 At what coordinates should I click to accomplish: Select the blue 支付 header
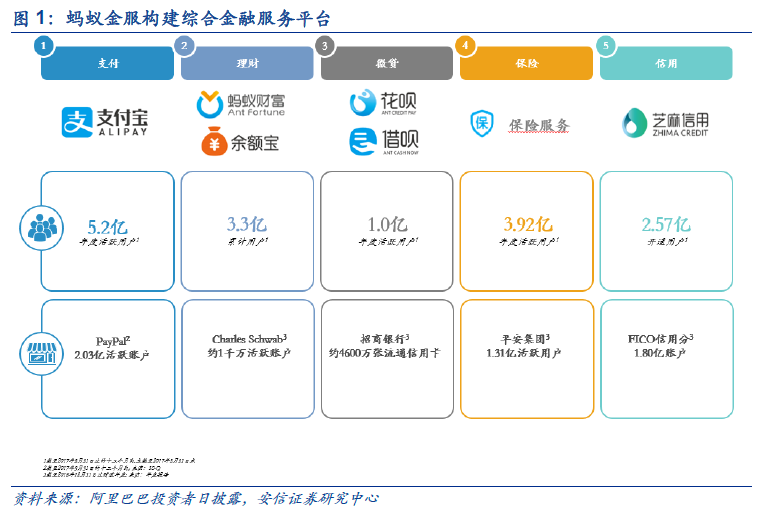[107, 63]
